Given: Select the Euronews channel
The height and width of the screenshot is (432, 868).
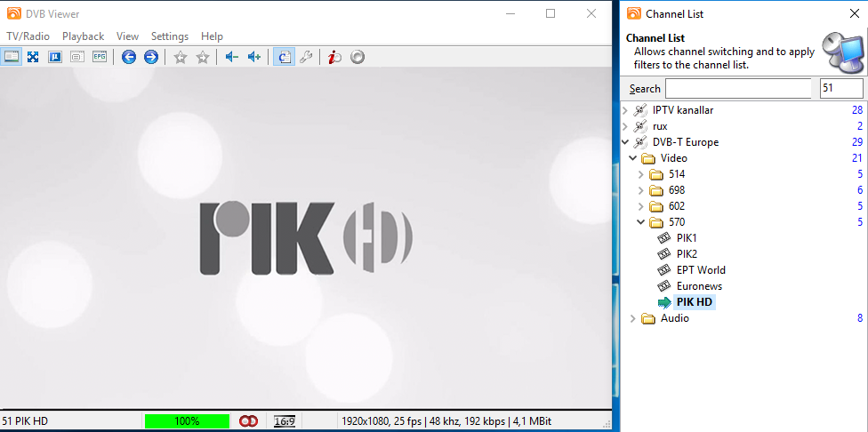Looking at the screenshot, I should click(699, 286).
